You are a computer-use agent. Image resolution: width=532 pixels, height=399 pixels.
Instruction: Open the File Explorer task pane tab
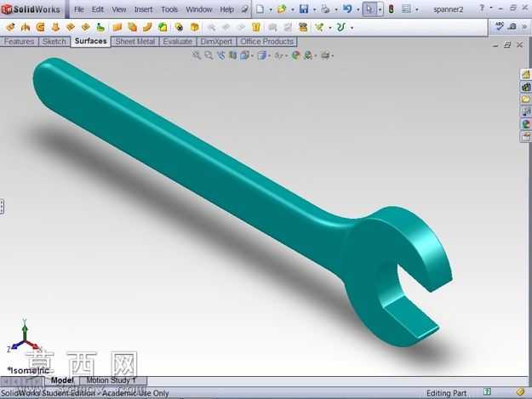click(x=525, y=99)
